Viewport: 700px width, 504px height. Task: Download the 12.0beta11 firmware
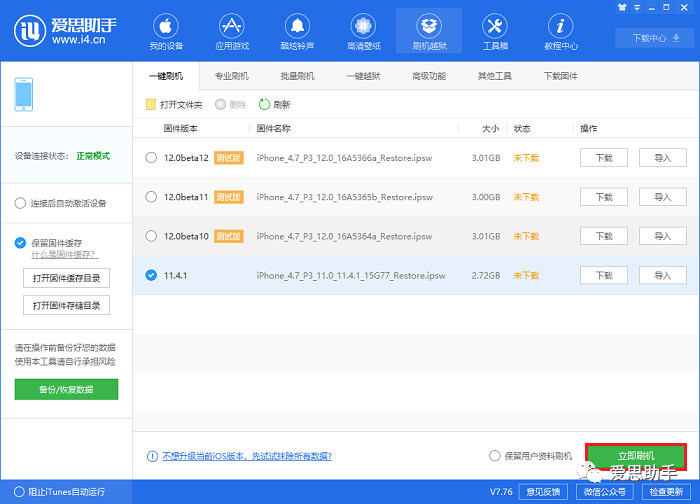point(604,197)
